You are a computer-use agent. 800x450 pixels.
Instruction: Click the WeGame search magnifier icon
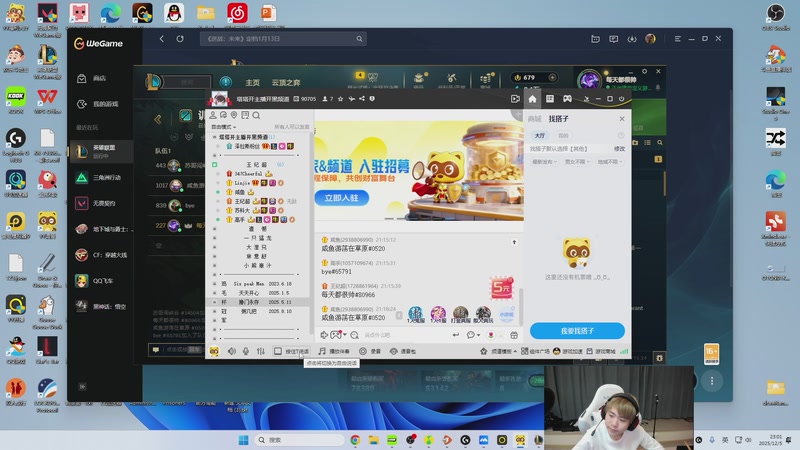click(359, 39)
